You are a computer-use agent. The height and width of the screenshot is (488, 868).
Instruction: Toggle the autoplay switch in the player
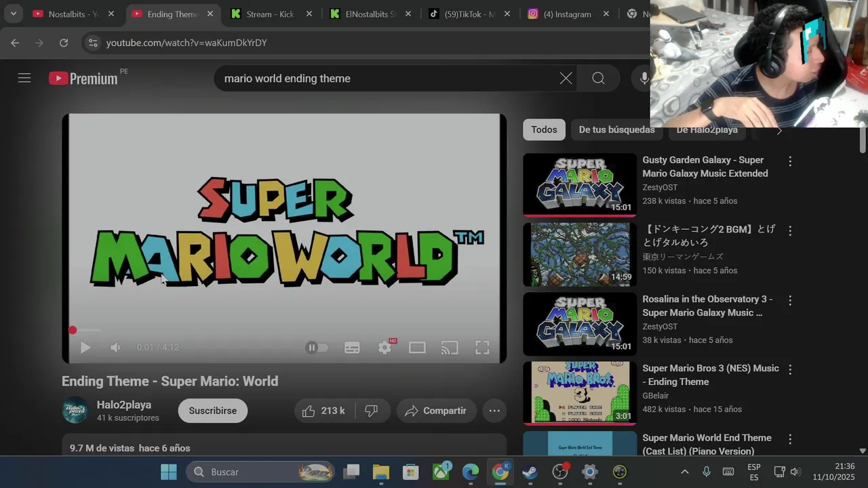(316, 348)
